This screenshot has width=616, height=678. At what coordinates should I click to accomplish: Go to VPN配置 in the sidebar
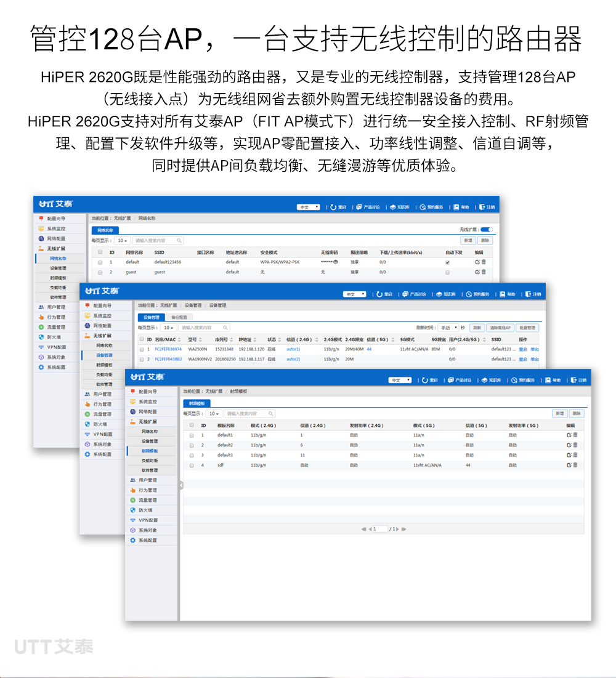coord(147,520)
